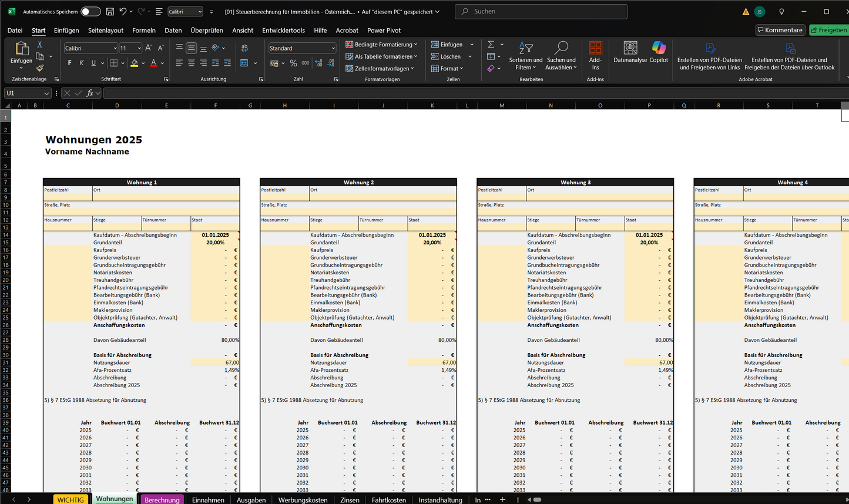This screenshot has height=504, width=849.
Task: Open Suchen und Auswählen dropdown
Action: 561,56
